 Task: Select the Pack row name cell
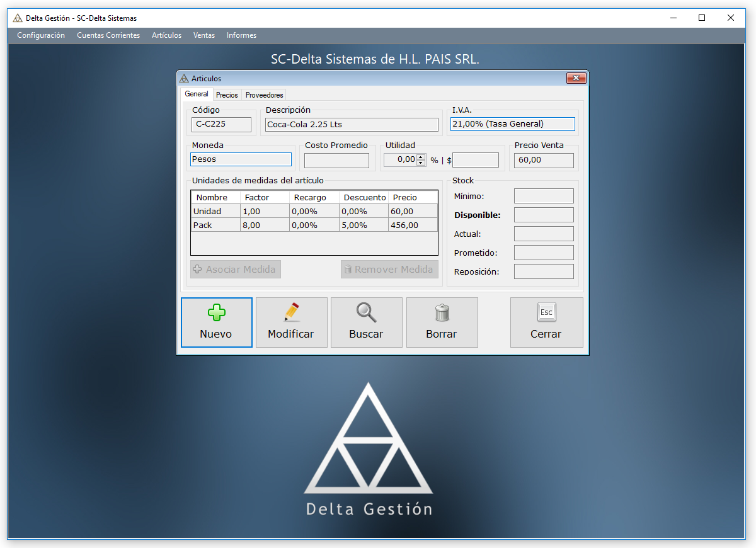(x=215, y=225)
